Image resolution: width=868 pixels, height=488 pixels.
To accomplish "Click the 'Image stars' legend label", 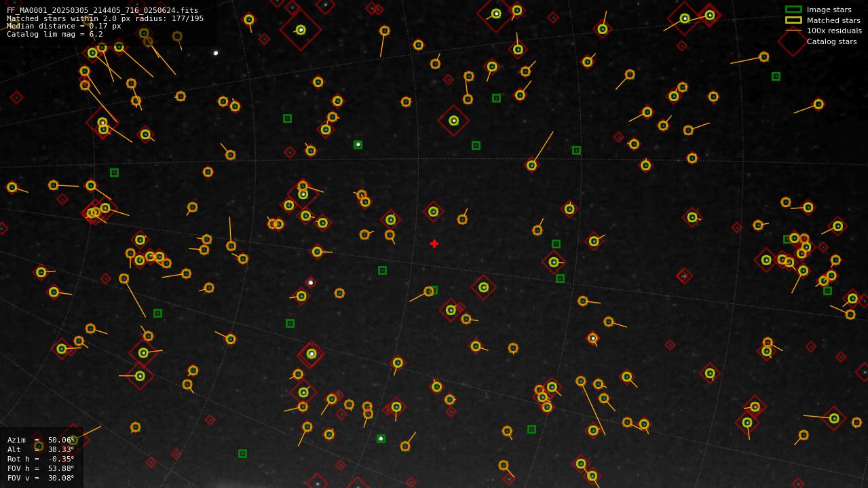I will tap(829, 10).
